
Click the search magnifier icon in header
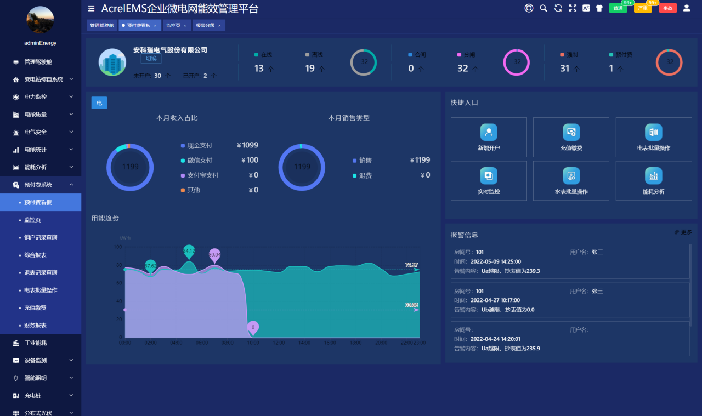tap(543, 8)
